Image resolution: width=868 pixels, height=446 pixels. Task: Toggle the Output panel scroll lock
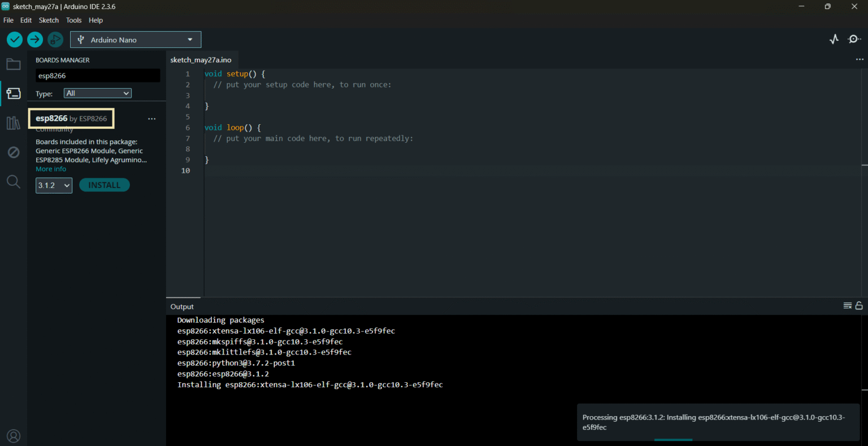(858, 305)
